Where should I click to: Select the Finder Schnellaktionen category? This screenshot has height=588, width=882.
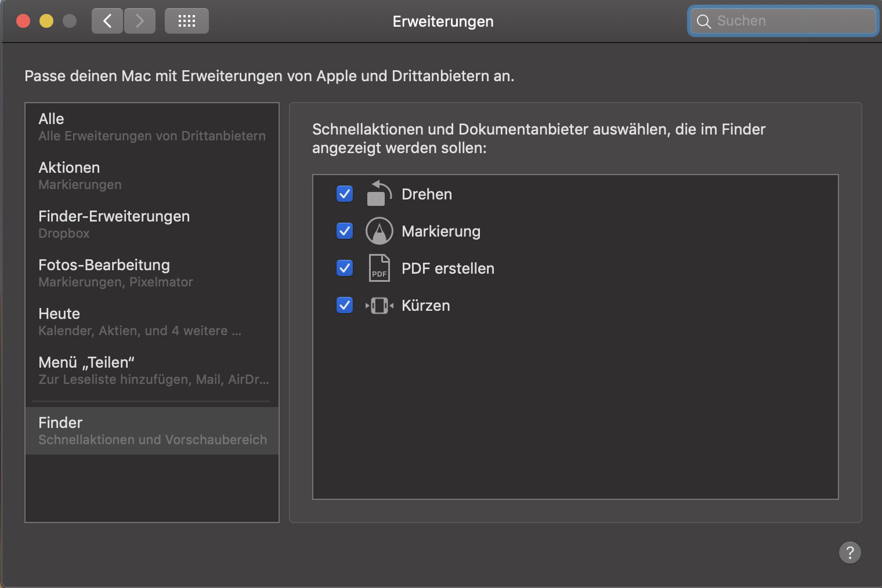[x=152, y=430]
